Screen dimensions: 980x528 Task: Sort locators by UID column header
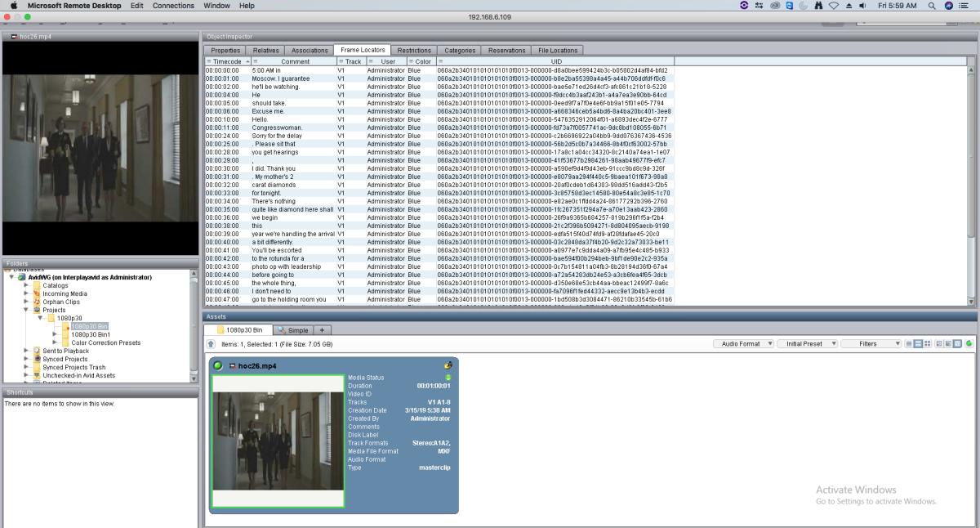point(555,61)
